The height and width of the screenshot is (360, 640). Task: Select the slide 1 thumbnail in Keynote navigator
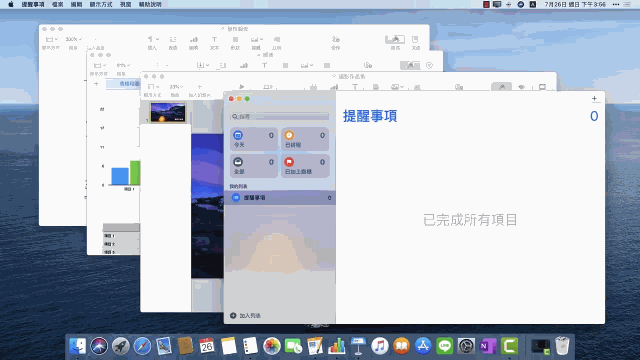tap(168, 112)
